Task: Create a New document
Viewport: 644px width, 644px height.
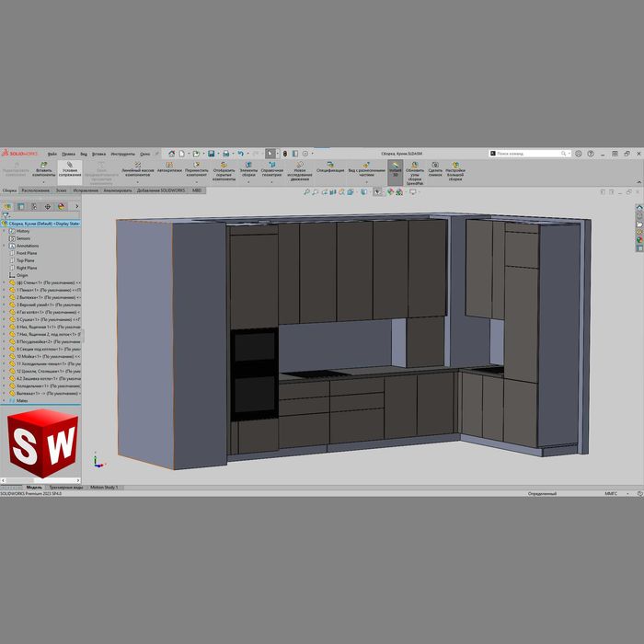Action: (x=182, y=154)
